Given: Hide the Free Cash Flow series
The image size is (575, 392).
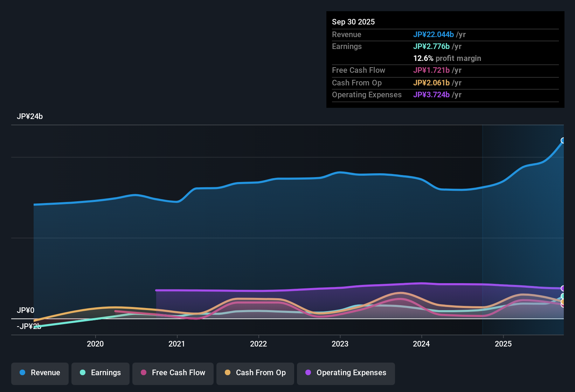Looking at the screenshot, I should coord(173,373).
